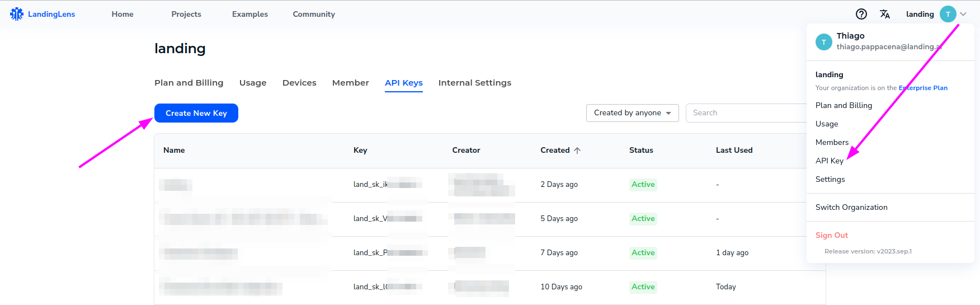
Task: Click the Created column sort arrow
Action: pyautogui.click(x=577, y=151)
